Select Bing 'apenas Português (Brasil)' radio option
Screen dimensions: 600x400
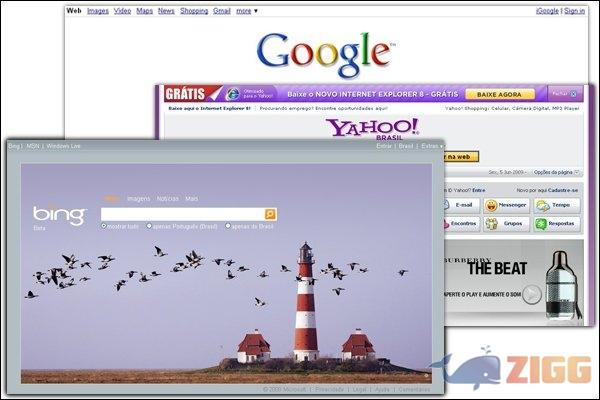[x=149, y=226]
